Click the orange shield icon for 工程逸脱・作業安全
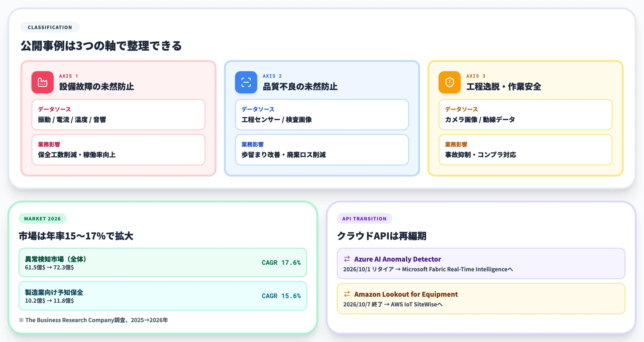 click(449, 82)
